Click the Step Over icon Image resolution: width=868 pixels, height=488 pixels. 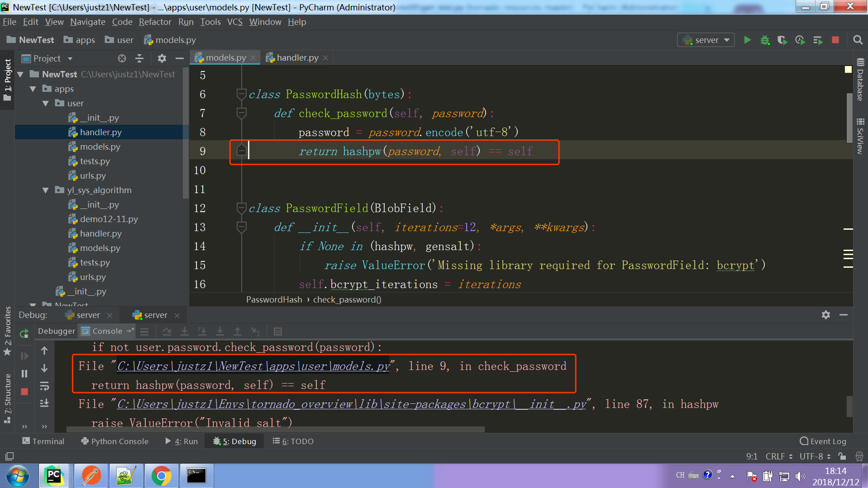point(167,332)
